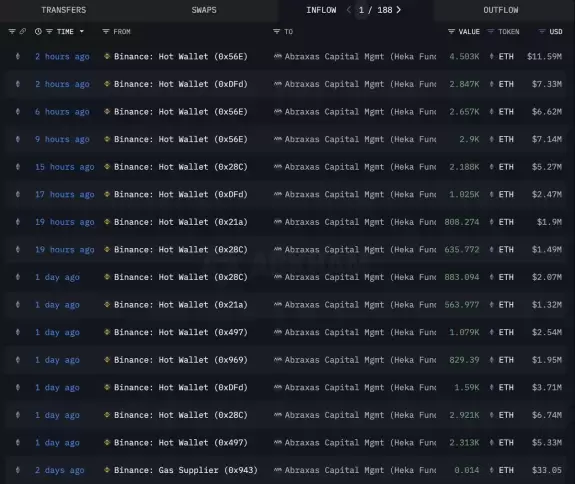This screenshot has height=484, width=575.
Task: Click Ethereum chain icon in $33.05 row
Action: [18, 470]
